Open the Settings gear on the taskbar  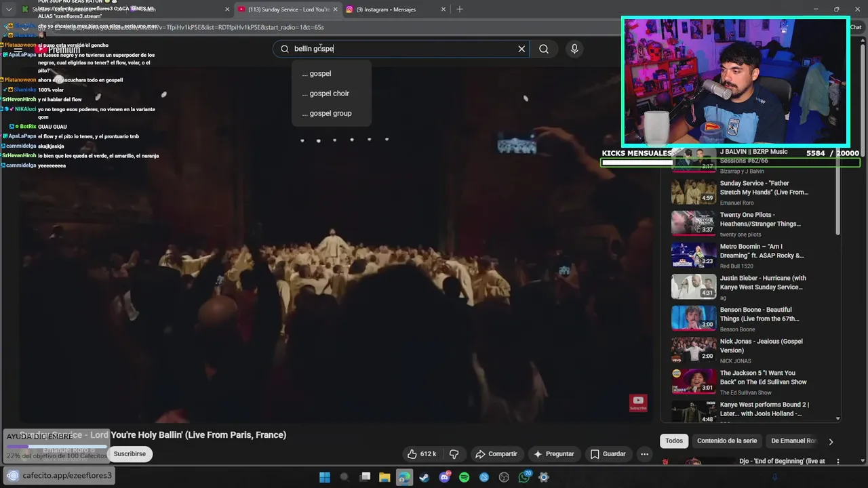tap(544, 477)
